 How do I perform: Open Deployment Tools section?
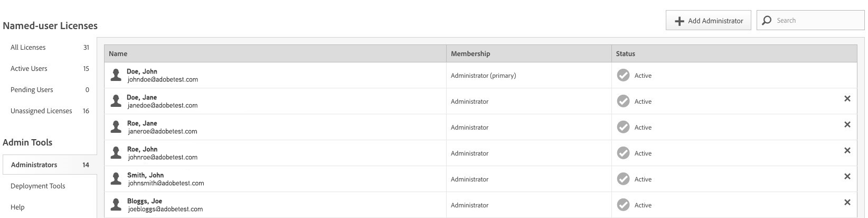[x=38, y=186]
